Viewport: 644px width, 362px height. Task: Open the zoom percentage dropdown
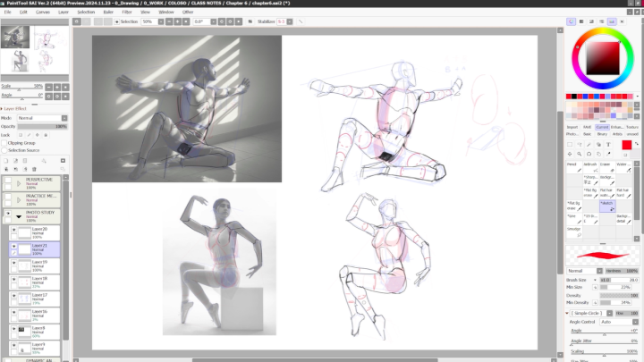[x=161, y=21]
